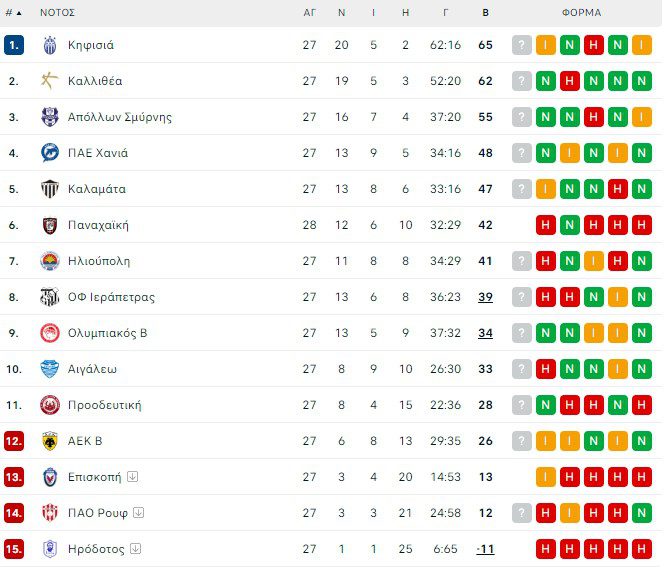
Task: Click the underlined -11 points for Ηρόδοτος
Action: (485, 549)
